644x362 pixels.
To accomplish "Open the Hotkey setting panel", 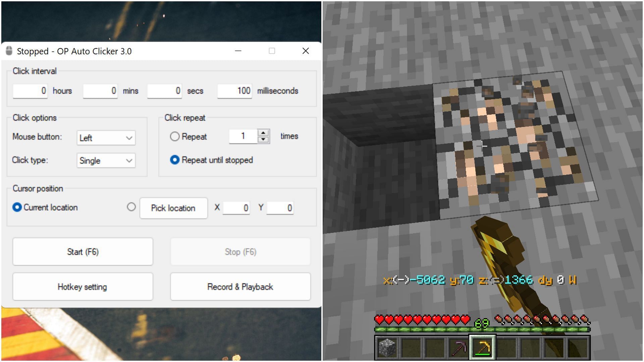I will [x=82, y=287].
